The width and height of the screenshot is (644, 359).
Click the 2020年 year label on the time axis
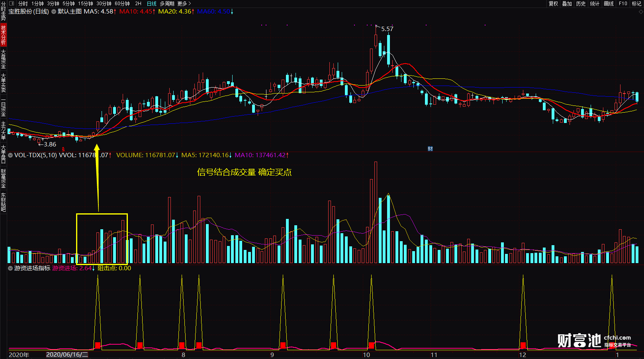point(19,355)
